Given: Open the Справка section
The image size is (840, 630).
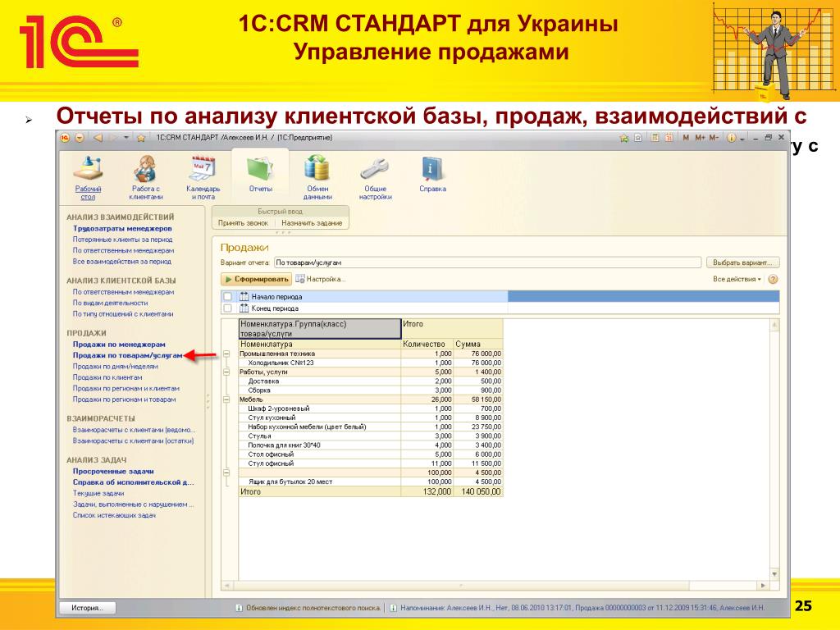Looking at the screenshot, I should 432,174.
